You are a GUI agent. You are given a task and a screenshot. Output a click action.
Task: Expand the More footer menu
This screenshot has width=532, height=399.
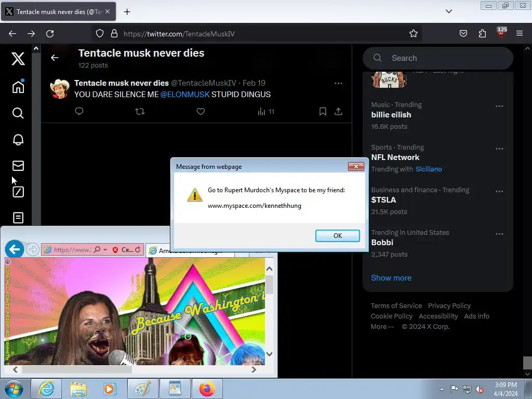click(x=382, y=326)
